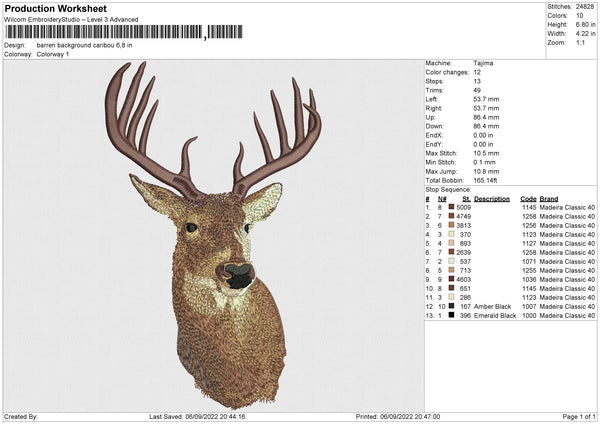Click thread code 1036 in stop row 9
Viewport: 600px width, 424px height.
point(529,279)
